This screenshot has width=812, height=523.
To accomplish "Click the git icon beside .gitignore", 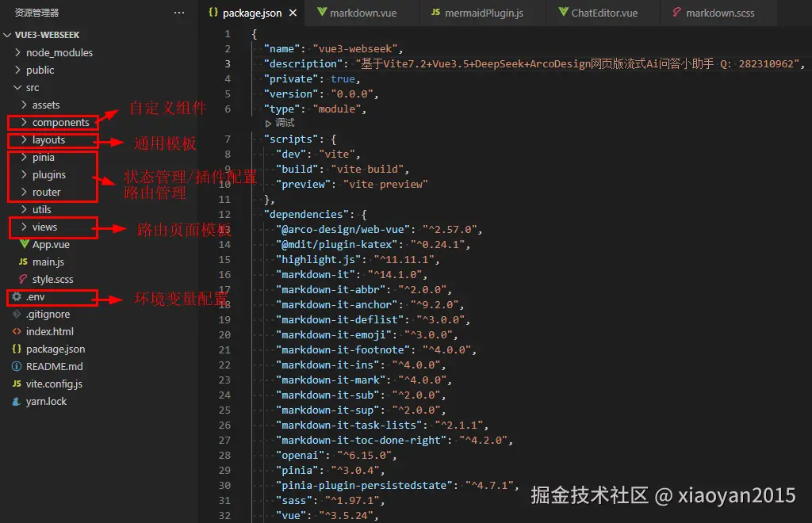I will [17, 314].
